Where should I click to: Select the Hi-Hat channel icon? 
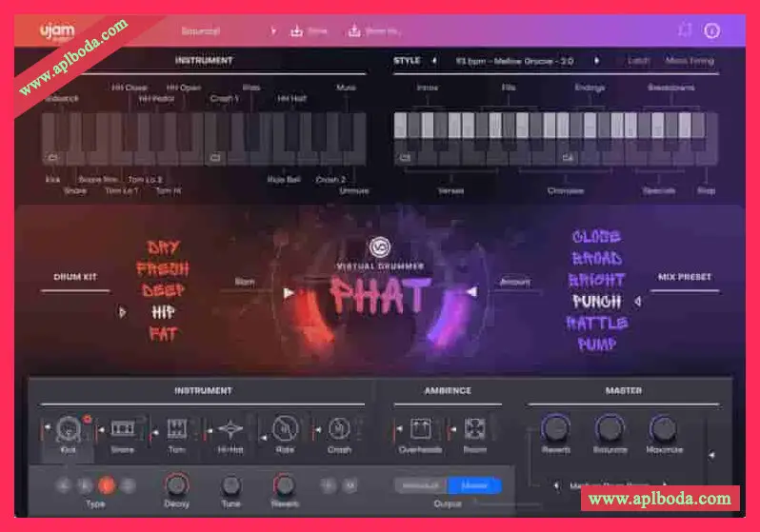230,429
